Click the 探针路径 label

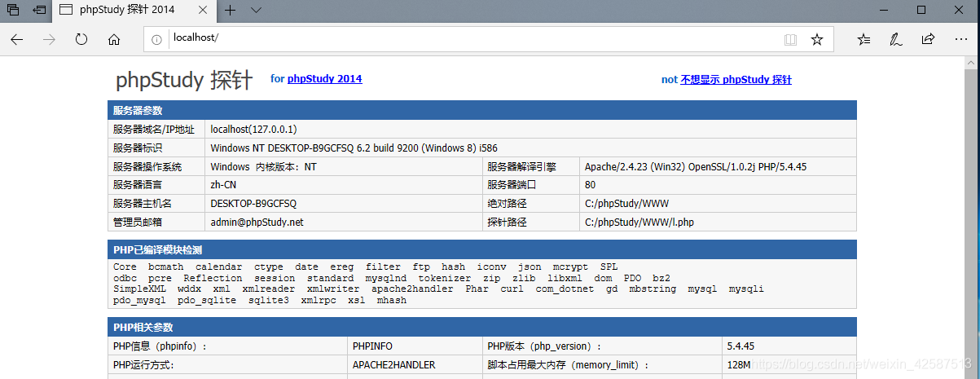pos(507,223)
